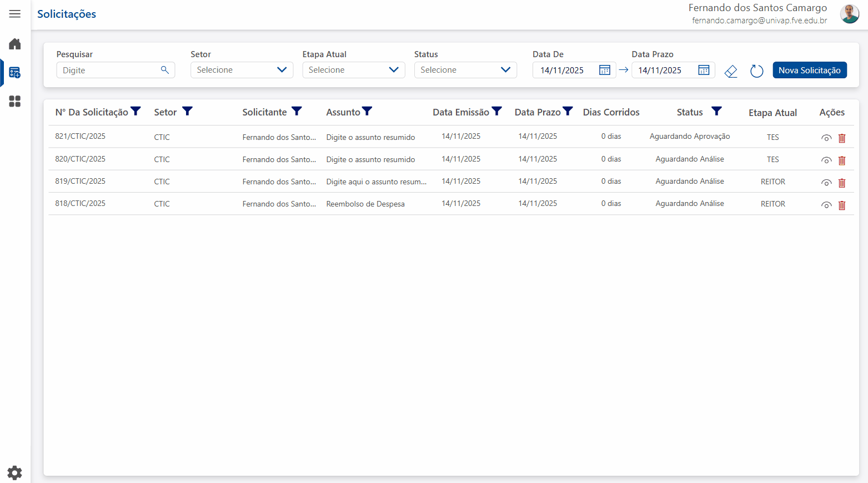Open the hamburger menu
Image resolution: width=868 pixels, height=483 pixels.
click(15, 14)
